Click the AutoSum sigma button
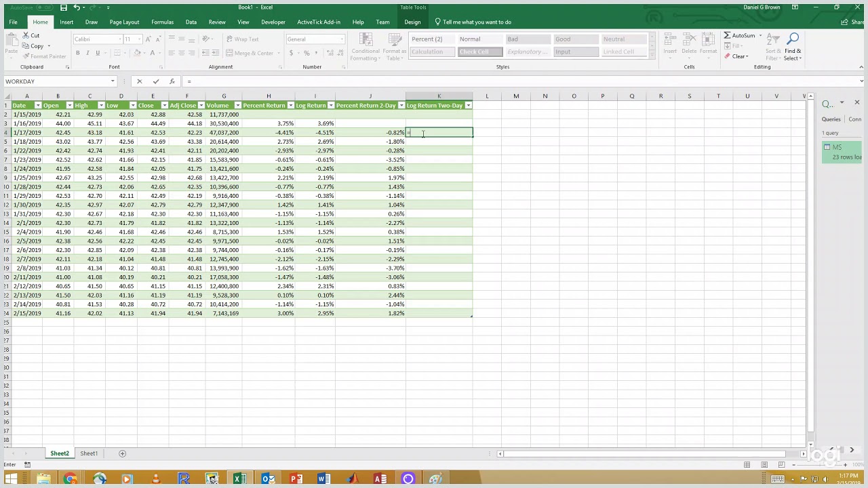 point(739,36)
